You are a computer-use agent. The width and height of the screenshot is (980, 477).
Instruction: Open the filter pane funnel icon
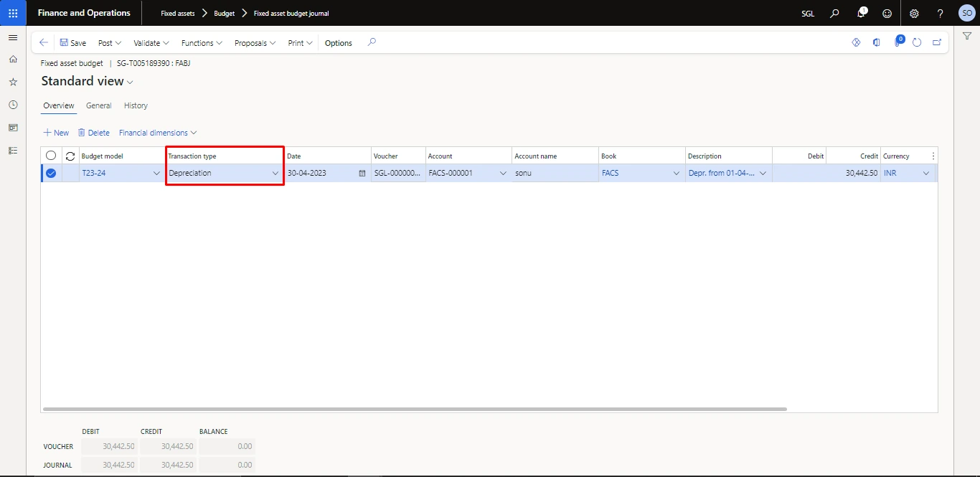coord(967,37)
